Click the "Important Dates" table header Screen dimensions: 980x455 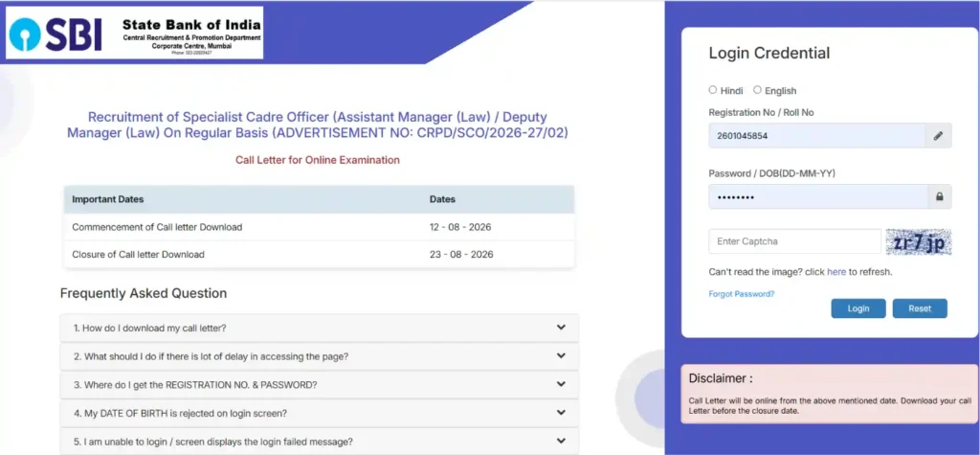pyautogui.click(x=107, y=199)
